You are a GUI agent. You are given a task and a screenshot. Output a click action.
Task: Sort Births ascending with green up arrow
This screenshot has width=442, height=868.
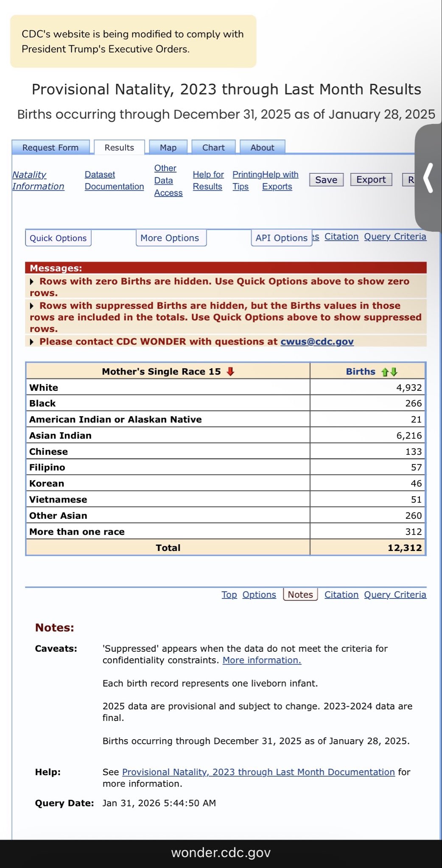pyautogui.click(x=385, y=372)
